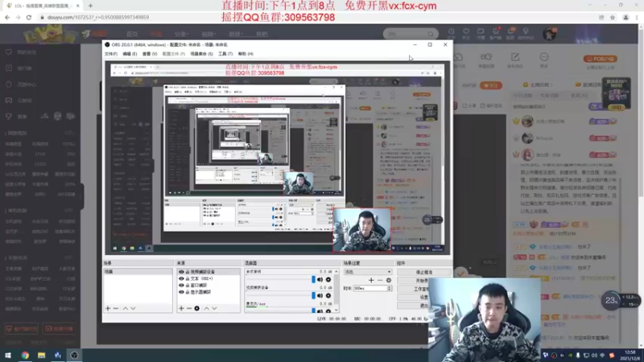Click OBS preview canvas webcam thumbnail
This screenshot has width=644, height=362.
[361, 230]
